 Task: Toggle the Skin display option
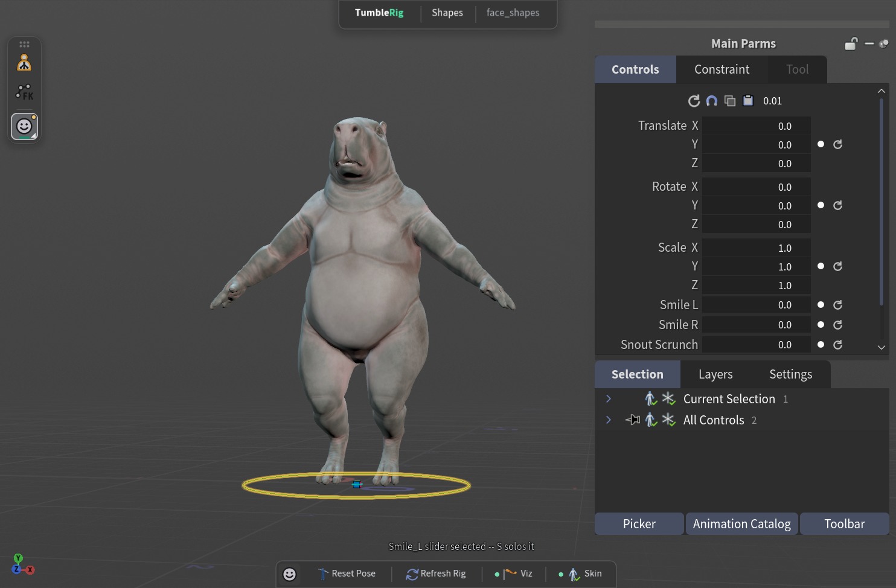pos(580,574)
